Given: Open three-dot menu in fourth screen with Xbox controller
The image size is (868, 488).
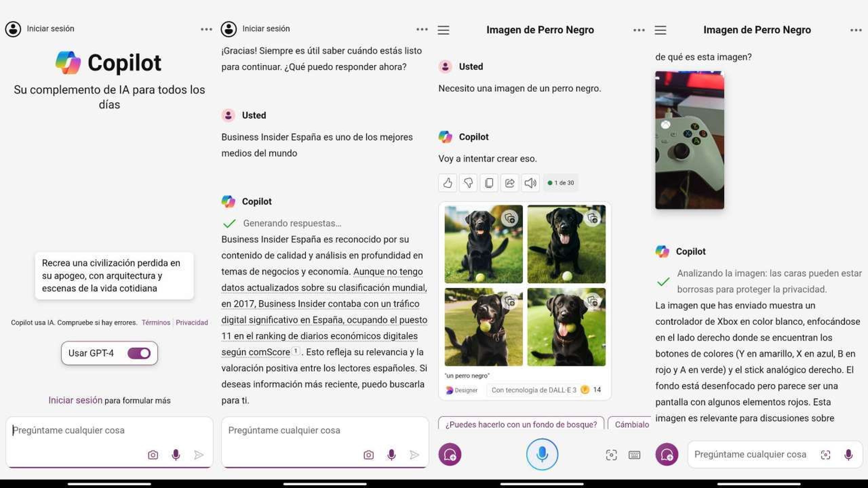Looking at the screenshot, I should point(856,30).
